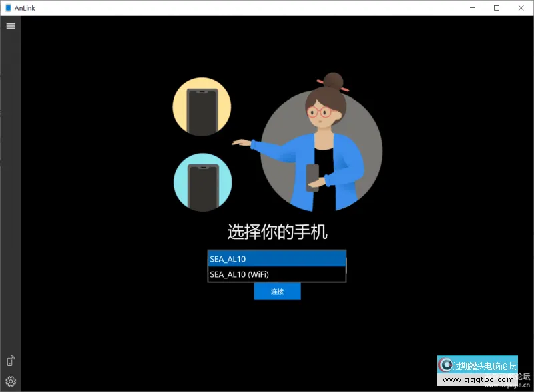Click the woman's face in the illustration
This screenshot has height=392, width=534.
pyautogui.click(x=322, y=111)
